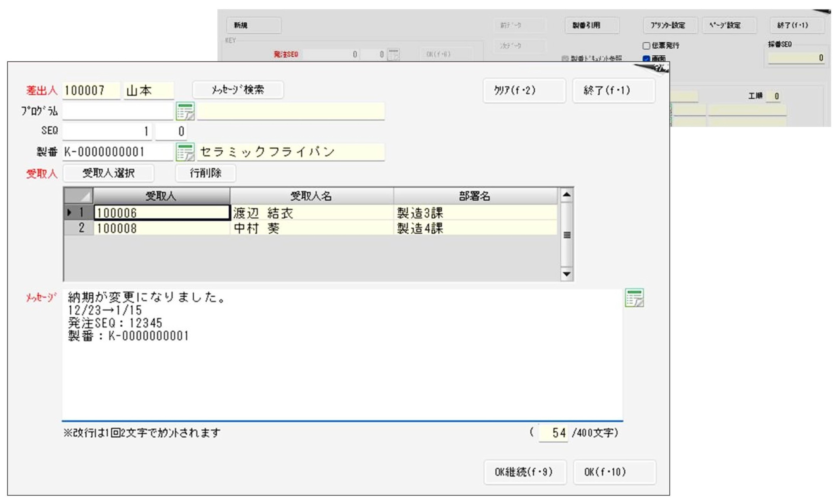Click department cell 製造4課

(x=476, y=228)
